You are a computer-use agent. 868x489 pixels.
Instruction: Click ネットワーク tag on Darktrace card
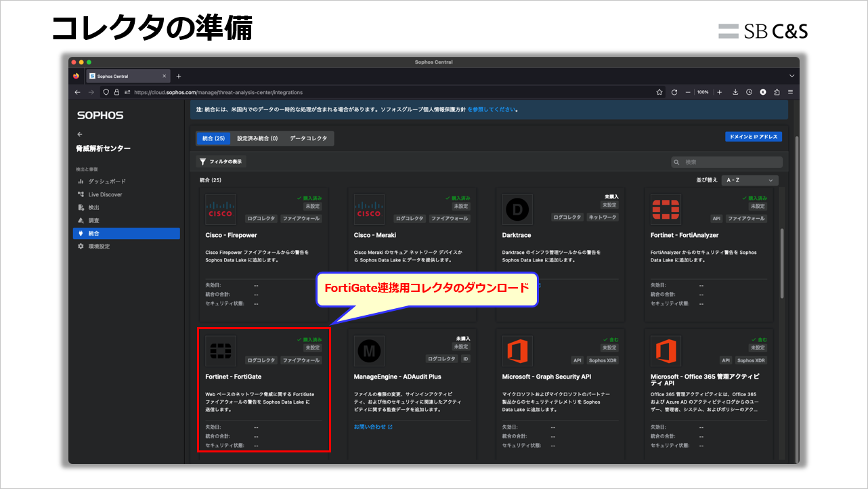pos(602,218)
